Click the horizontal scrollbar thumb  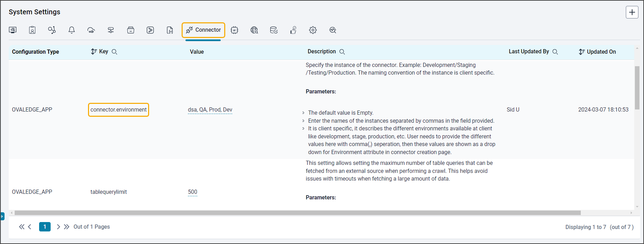(298, 213)
